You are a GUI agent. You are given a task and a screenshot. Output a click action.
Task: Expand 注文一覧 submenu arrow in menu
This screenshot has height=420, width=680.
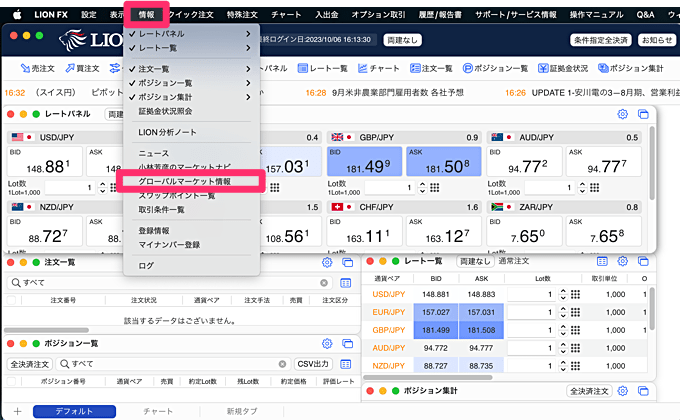tap(248, 69)
